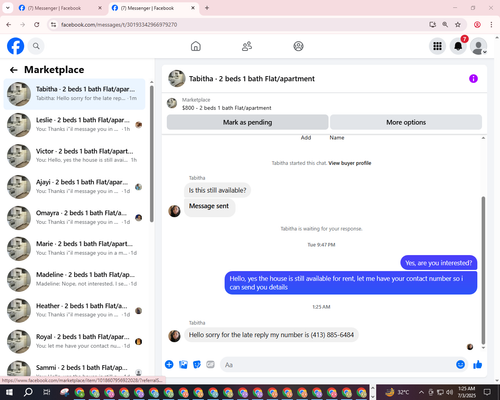The width and height of the screenshot is (500, 400).
Task: Open View buyer profile link
Action: coord(350,163)
